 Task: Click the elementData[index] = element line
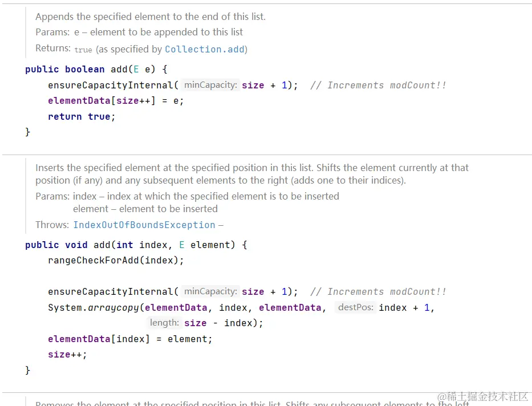coord(130,339)
